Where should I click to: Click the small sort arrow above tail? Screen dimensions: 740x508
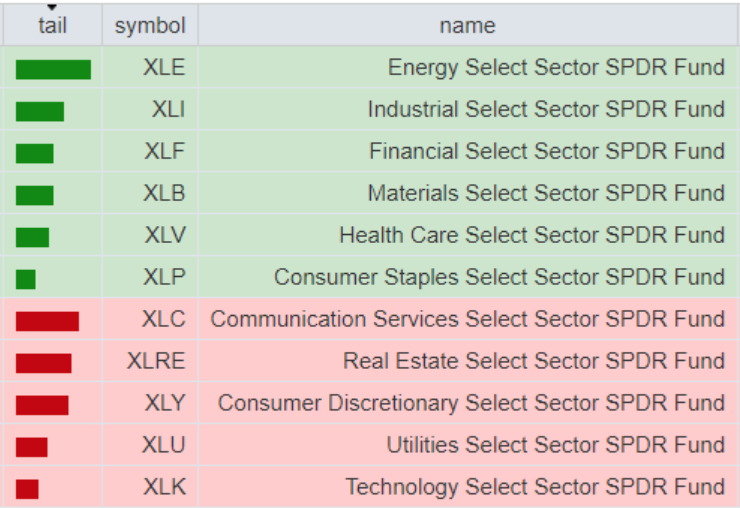[52, 8]
